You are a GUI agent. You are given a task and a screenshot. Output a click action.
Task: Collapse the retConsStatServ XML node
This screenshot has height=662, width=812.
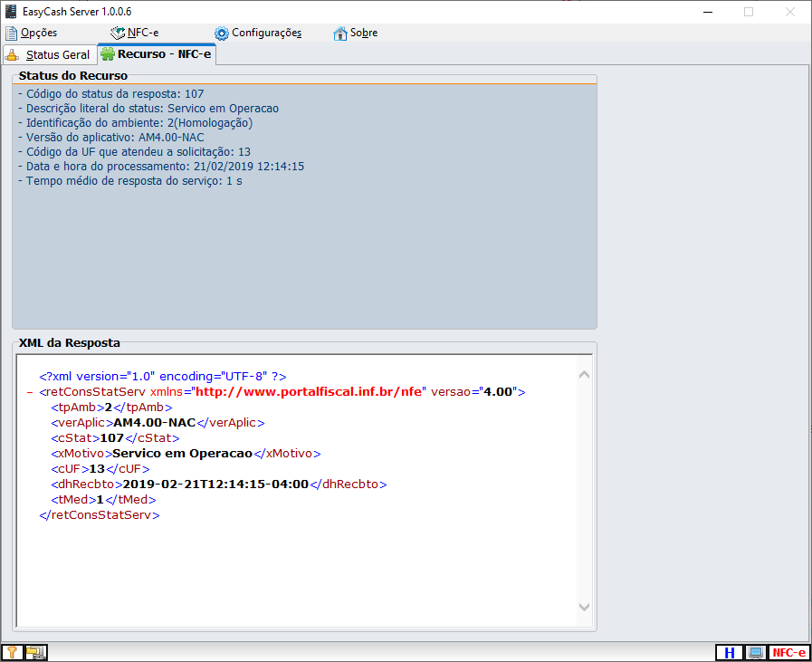click(x=31, y=392)
